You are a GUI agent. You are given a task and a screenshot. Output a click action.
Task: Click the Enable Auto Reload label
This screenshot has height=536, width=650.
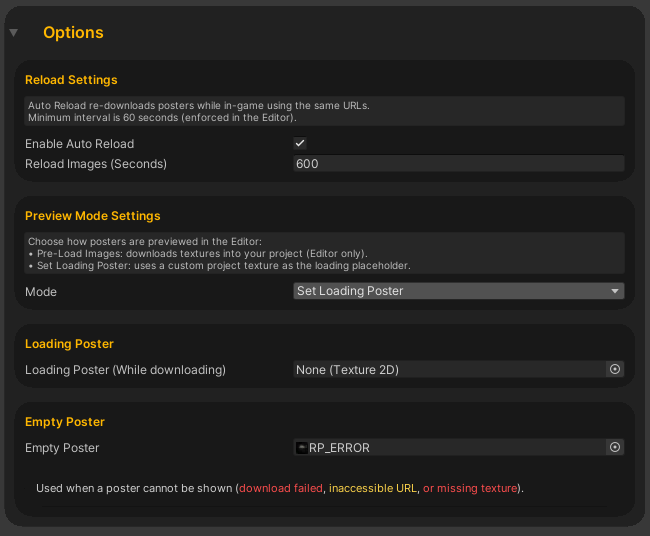[x=79, y=144]
